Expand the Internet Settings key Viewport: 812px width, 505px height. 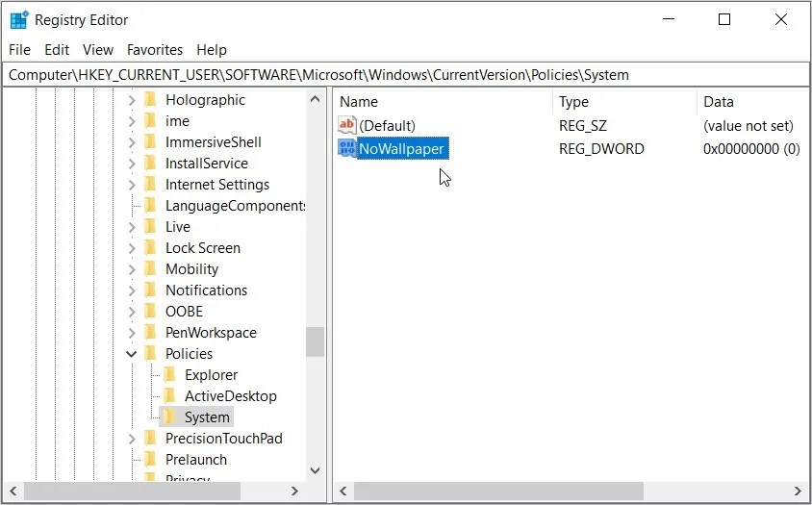[x=132, y=185]
